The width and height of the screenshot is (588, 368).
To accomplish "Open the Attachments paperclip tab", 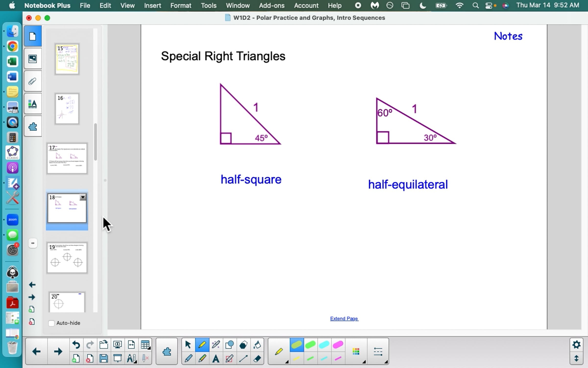I will [33, 81].
